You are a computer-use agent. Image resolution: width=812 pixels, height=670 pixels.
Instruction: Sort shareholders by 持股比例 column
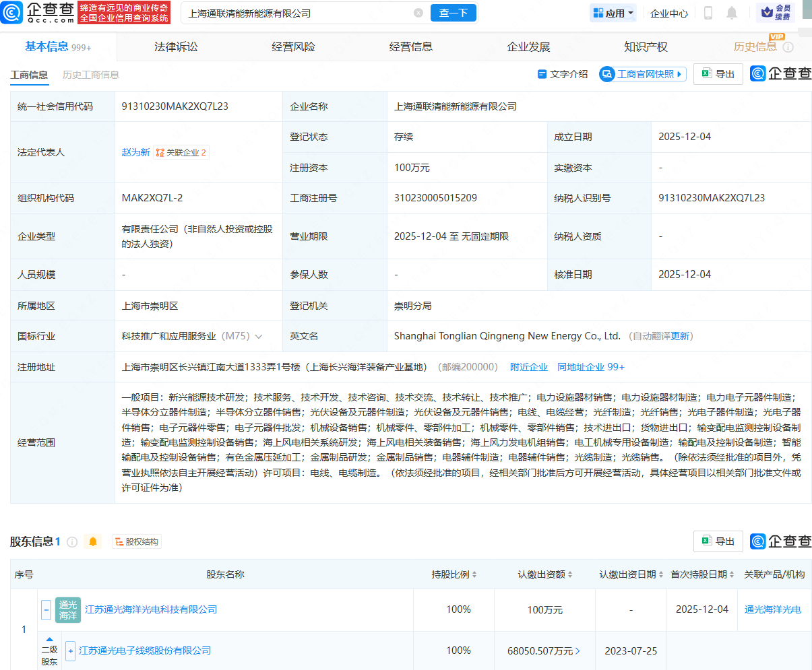[474, 574]
